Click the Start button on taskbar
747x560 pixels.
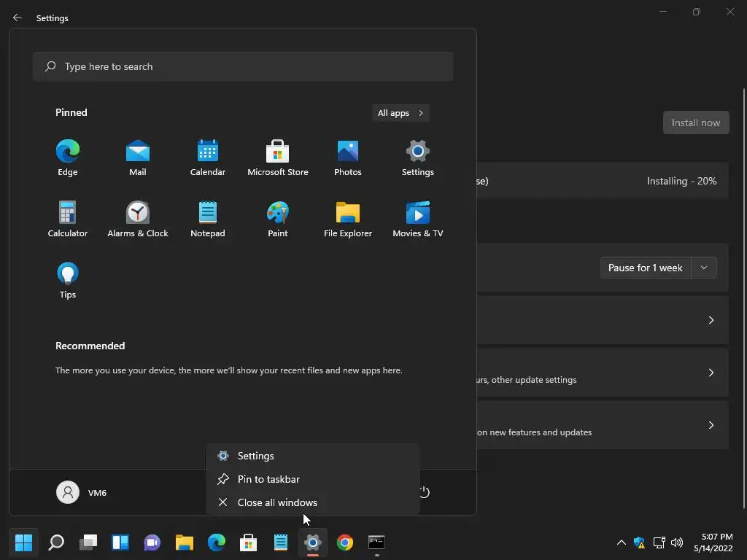click(23, 542)
